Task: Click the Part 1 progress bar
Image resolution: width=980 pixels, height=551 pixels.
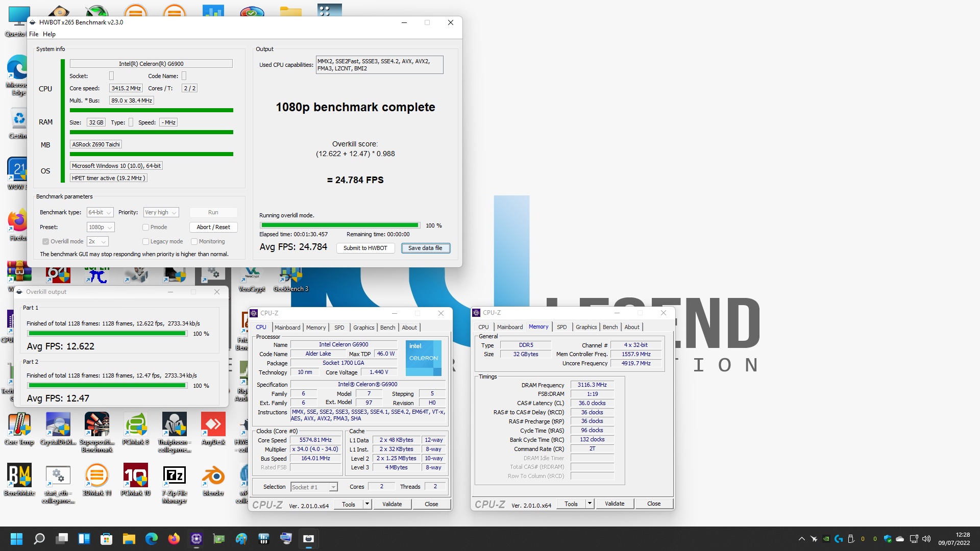Action: [x=107, y=333]
